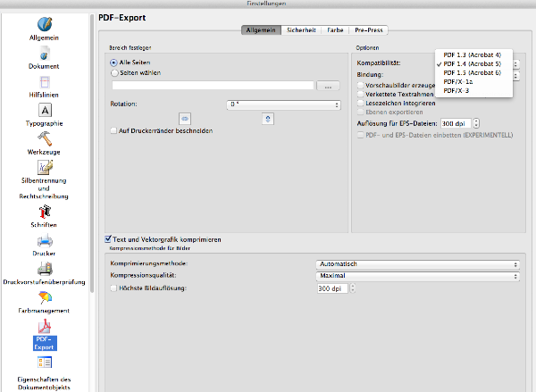This screenshot has width=536, height=392.
Task: Toggle Text und Vektorgrafik komprimieren checkbox
Action: pos(108,239)
